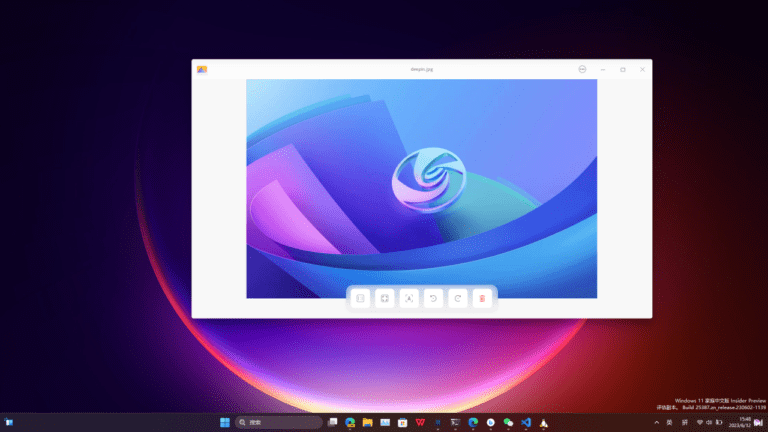This screenshot has width=768, height=432.
Task: Maximize the image viewer window
Action: pyautogui.click(x=622, y=69)
